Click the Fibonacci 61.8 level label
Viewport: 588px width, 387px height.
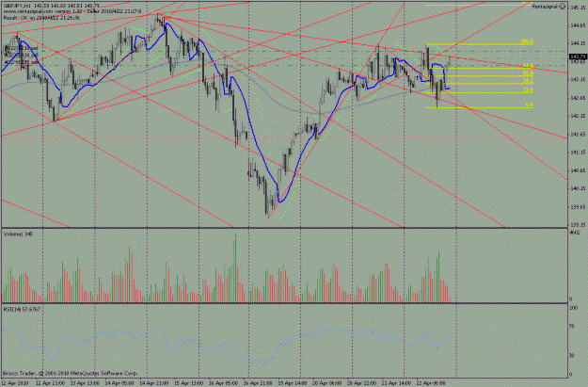(x=528, y=66)
